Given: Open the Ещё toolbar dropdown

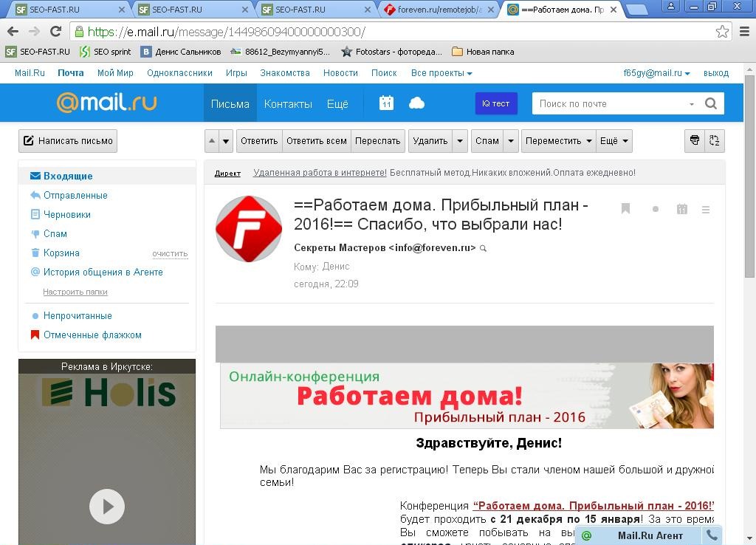Looking at the screenshot, I should point(614,141).
